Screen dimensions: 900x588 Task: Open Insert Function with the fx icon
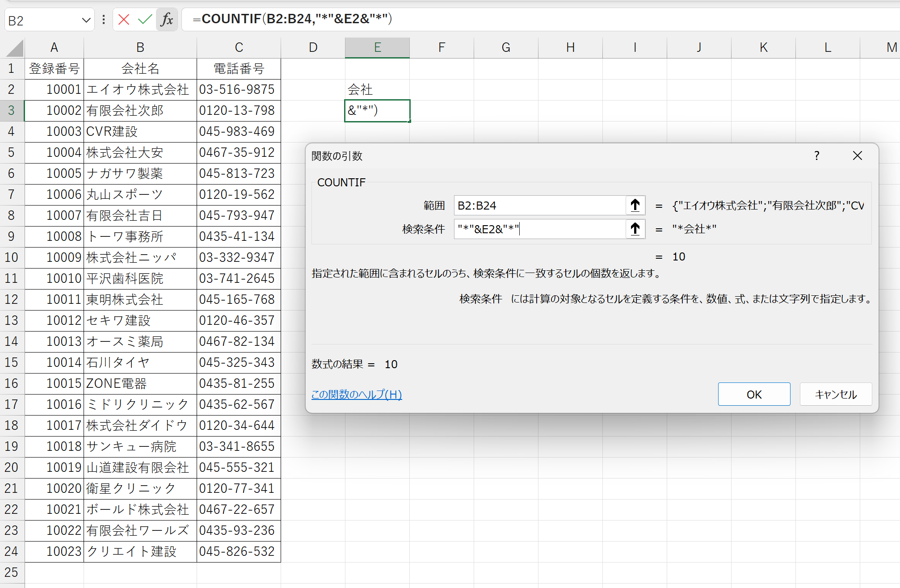(167, 20)
